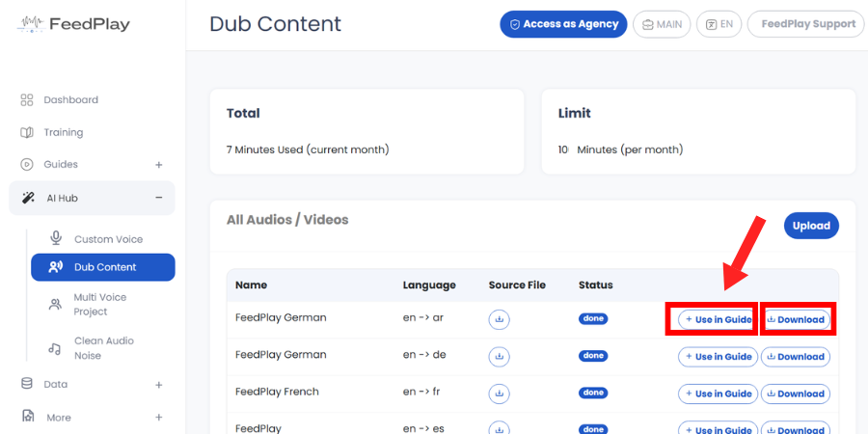Click the Language column header
The width and height of the screenshot is (868, 434).
coord(429,285)
